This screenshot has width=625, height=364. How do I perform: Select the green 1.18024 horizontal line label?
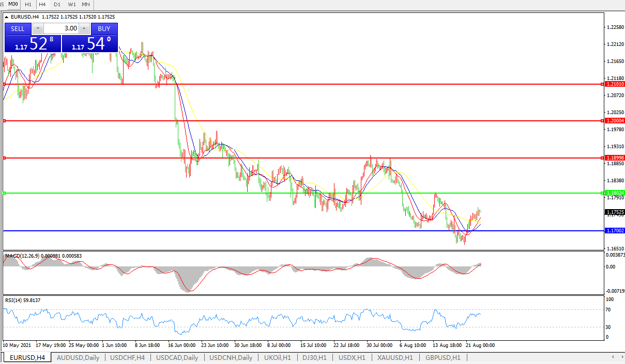[x=614, y=193]
